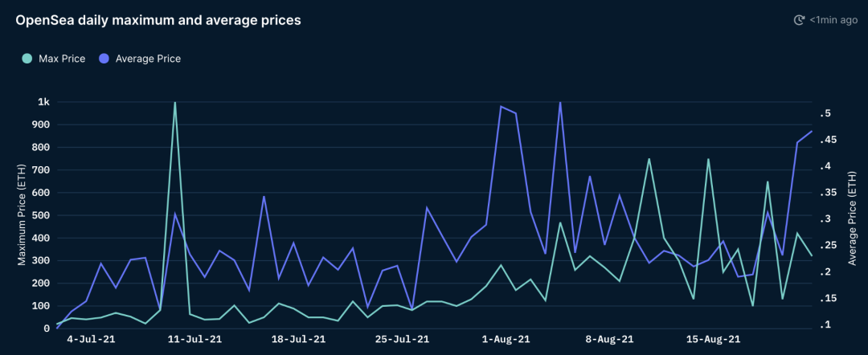Click the teal Max Price legend dot
The height and width of the screenshot is (355, 868).
tap(27, 59)
